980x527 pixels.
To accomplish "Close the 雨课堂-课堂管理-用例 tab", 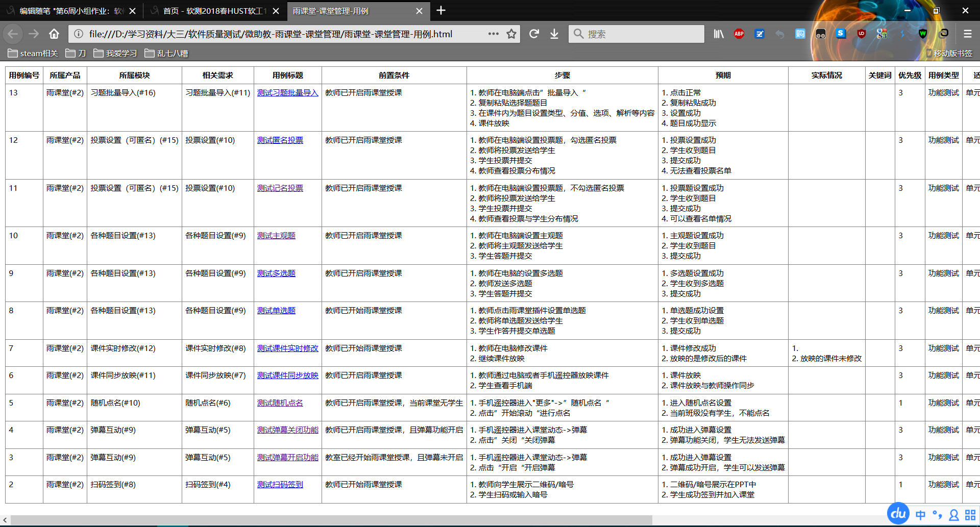I will [419, 11].
